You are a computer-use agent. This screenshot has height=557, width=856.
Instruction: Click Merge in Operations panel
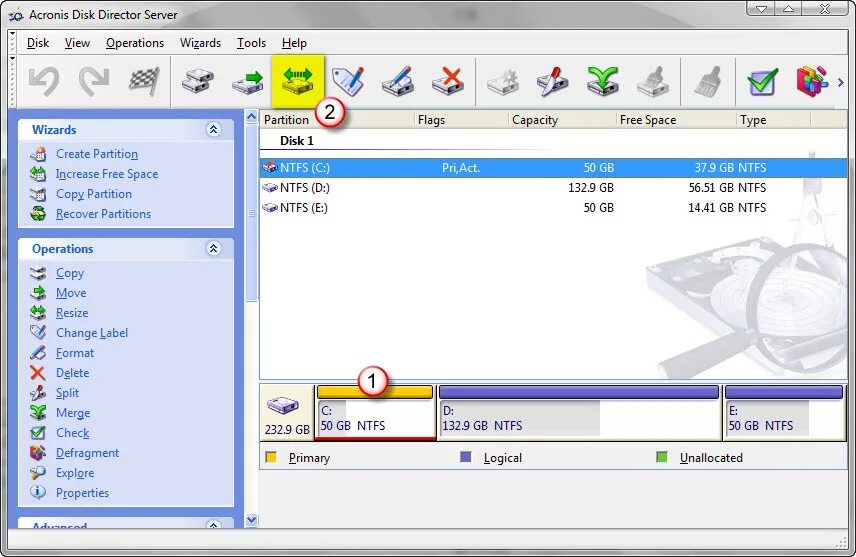click(73, 413)
